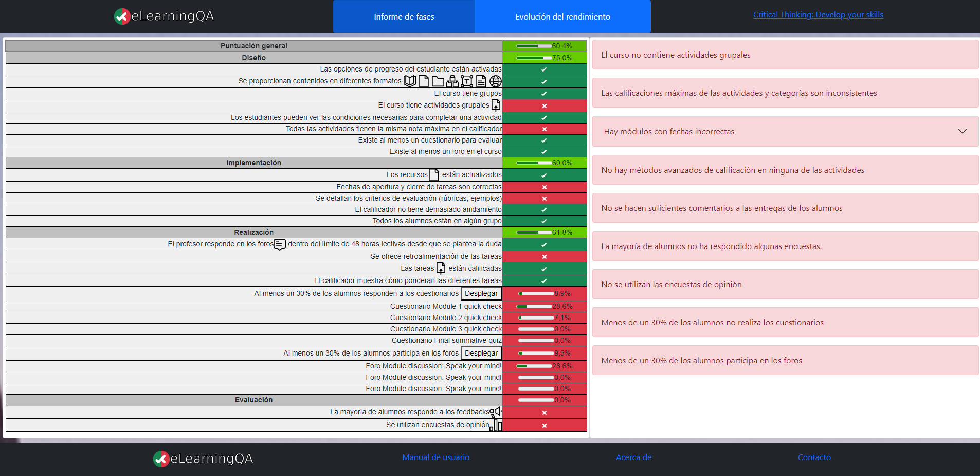Click the Implementación section header
Screen dimensions: 980x476
click(x=254, y=163)
